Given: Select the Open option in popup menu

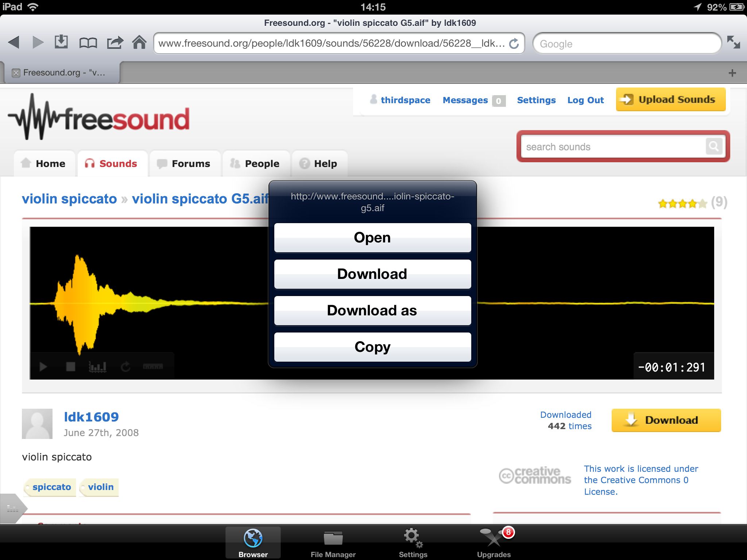Looking at the screenshot, I should [x=373, y=237].
